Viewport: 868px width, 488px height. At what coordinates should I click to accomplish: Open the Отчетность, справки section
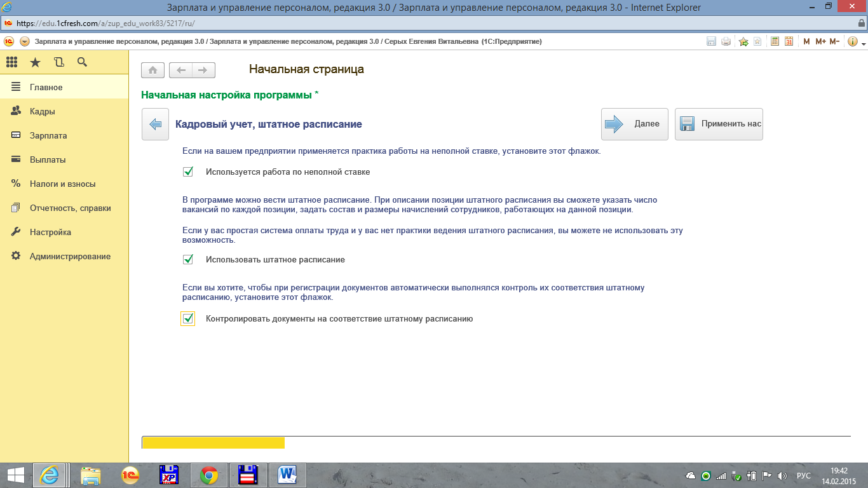pyautogui.click(x=64, y=208)
